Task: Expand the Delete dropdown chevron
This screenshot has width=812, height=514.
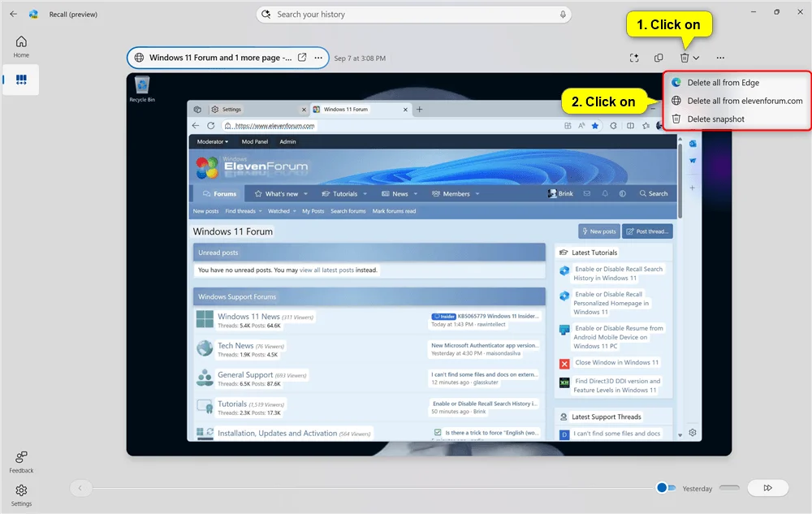Action: 696,58
